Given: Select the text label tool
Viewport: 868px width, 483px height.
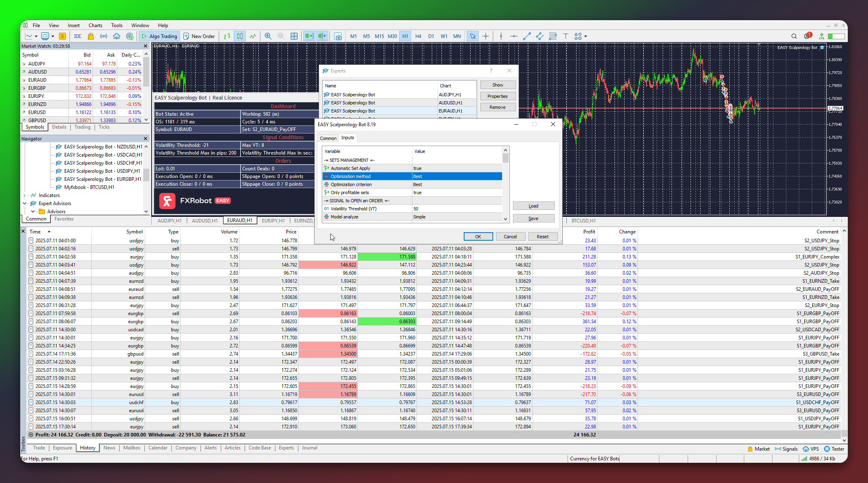Looking at the screenshot, I should (x=566, y=36).
